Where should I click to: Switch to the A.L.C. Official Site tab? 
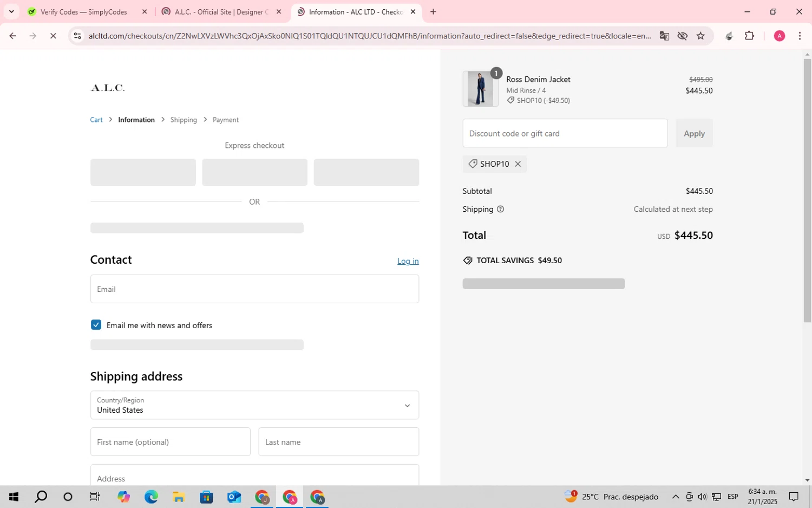click(x=222, y=12)
